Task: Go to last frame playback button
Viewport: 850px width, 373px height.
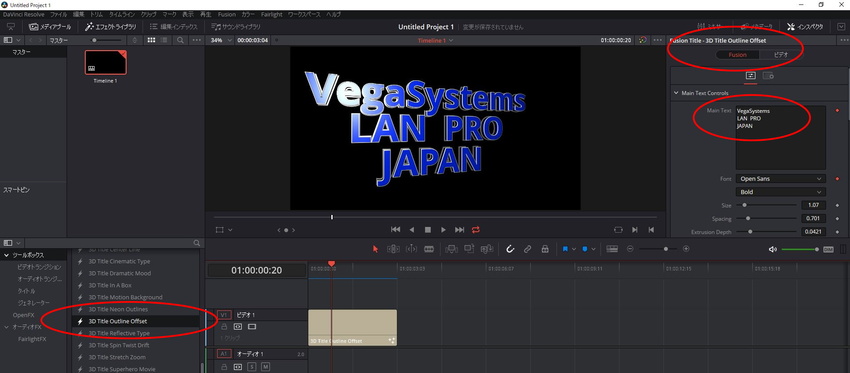Action: click(x=460, y=230)
